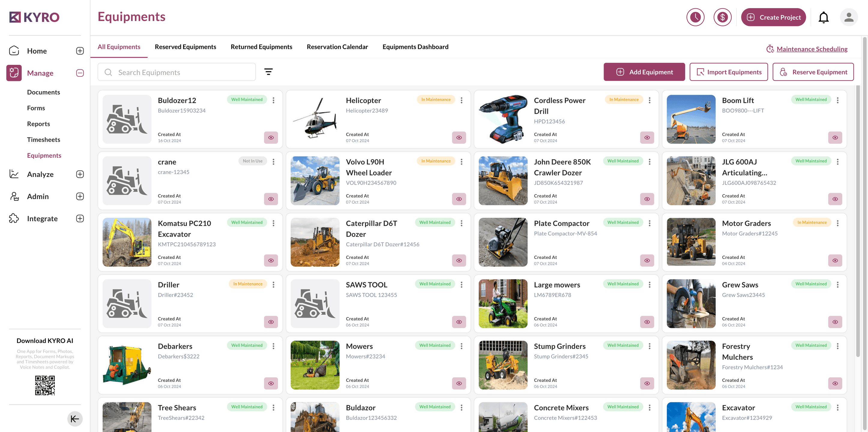
Task: Click the Home sidebar icon
Action: (14, 51)
